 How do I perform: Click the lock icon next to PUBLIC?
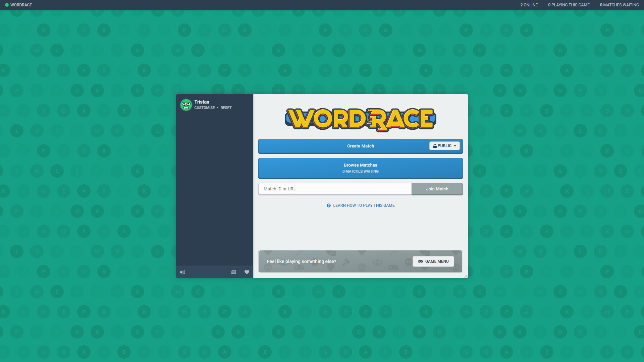435,145
